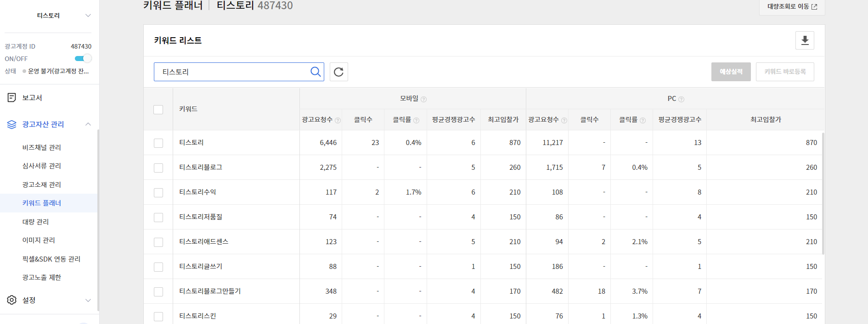
Task: Click the PC help question icon
Action: point(682,99)
